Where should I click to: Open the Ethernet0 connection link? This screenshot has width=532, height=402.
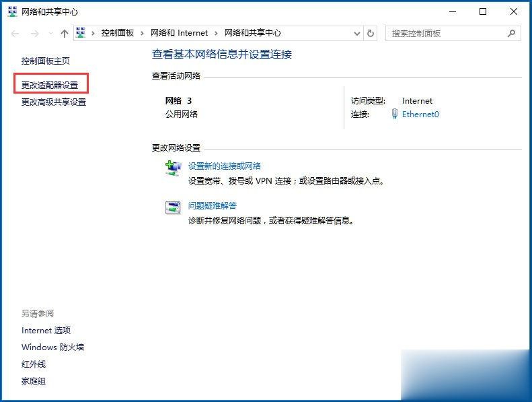tap(420, 114)
